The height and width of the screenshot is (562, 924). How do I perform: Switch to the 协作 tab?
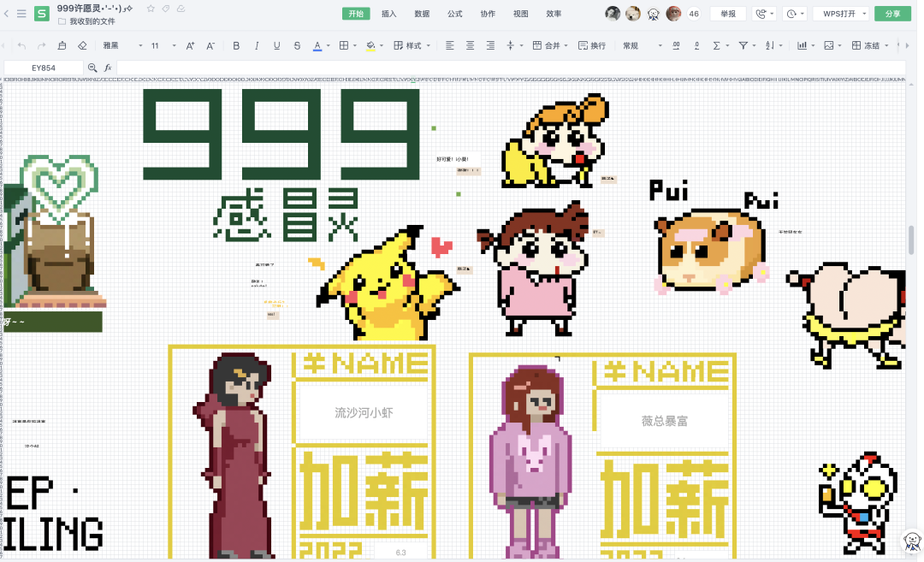coord(488,14)
